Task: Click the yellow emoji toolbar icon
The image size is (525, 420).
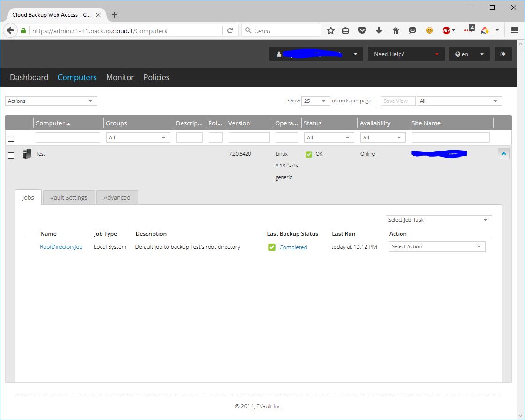Action: pyautogui.click(x=430, y=30)
